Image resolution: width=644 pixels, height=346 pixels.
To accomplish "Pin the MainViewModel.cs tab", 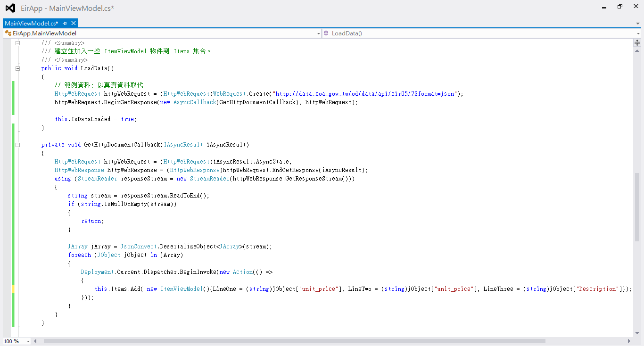I will point(65,23).
